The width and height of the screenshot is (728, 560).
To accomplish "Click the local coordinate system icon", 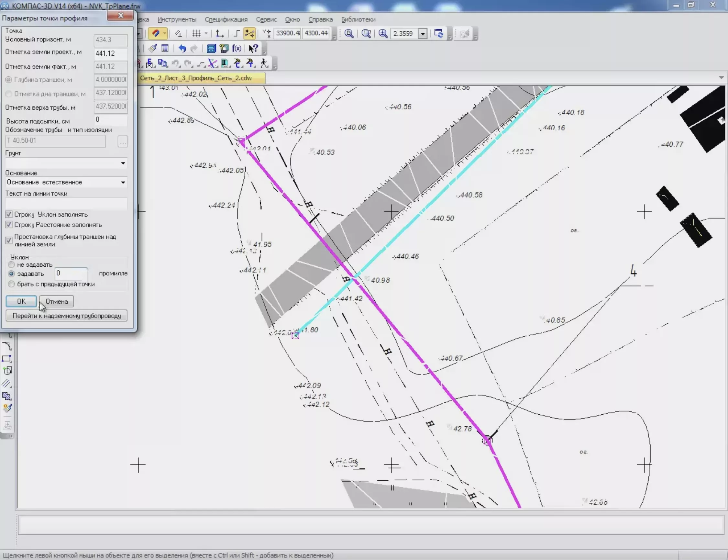I will pos(220,33).
